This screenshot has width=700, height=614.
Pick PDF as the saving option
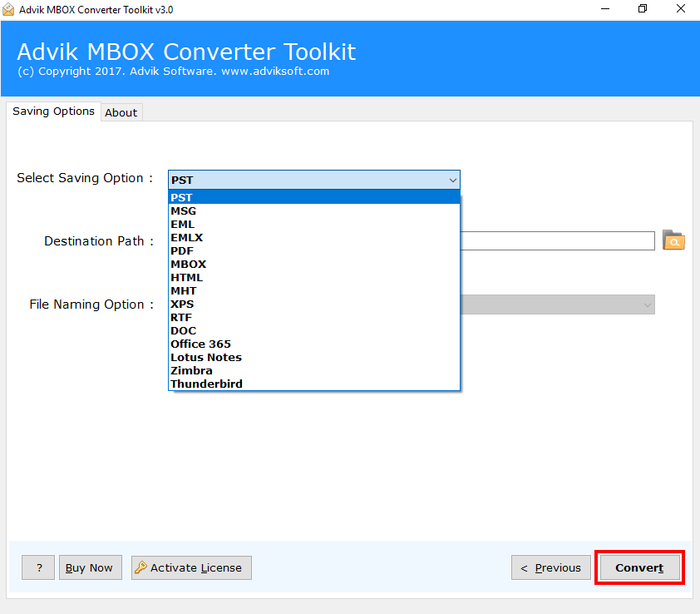pos(314,250)
